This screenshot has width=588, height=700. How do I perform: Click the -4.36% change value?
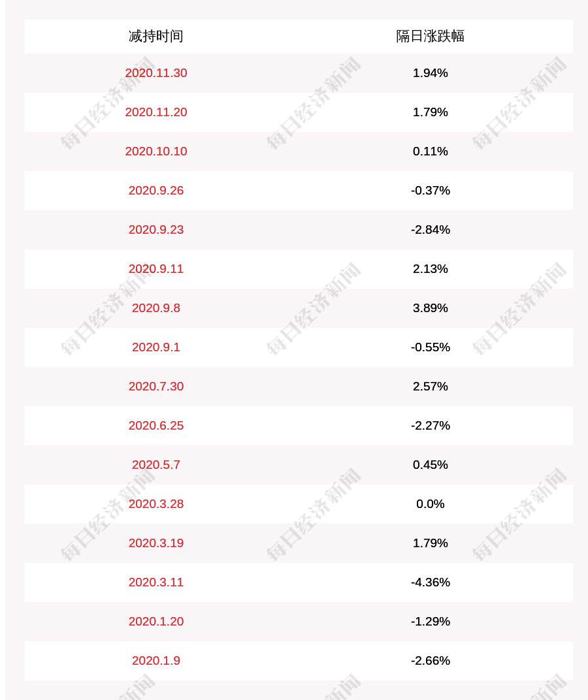click(x=431, y=582)
